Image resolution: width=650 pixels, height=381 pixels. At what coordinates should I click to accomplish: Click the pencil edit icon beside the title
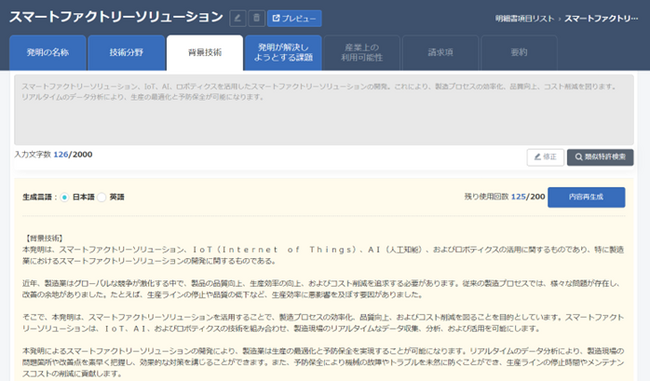[238, 18]
